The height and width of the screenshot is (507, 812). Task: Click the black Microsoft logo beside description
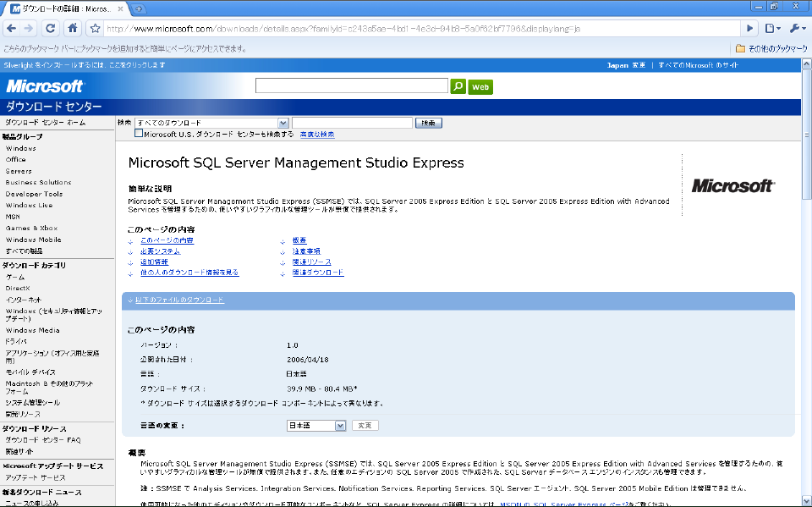point(733,185)
